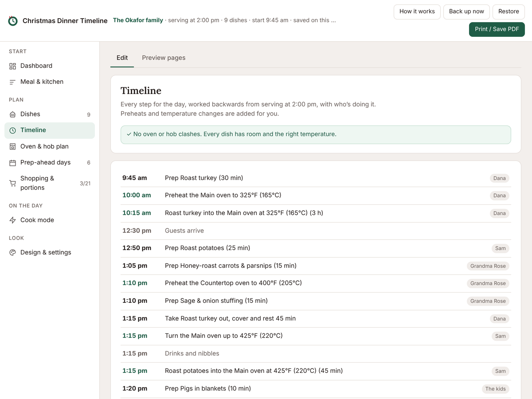Click Preheat the Main oven to 325°F step
Image resolution: width=532 pixels, height=399 pixels.
coord(223,195)
